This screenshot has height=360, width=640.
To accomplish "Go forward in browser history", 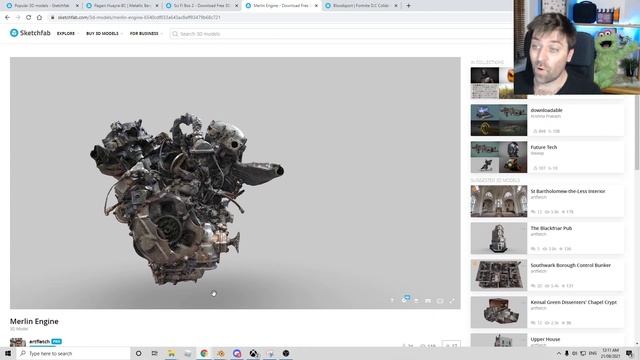I will [18, 18].
